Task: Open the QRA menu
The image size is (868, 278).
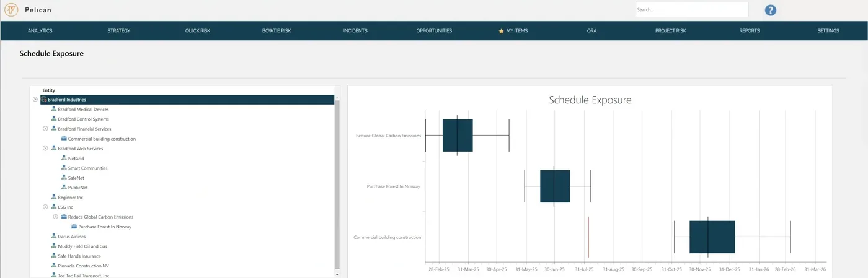Action: click(591, 31)
